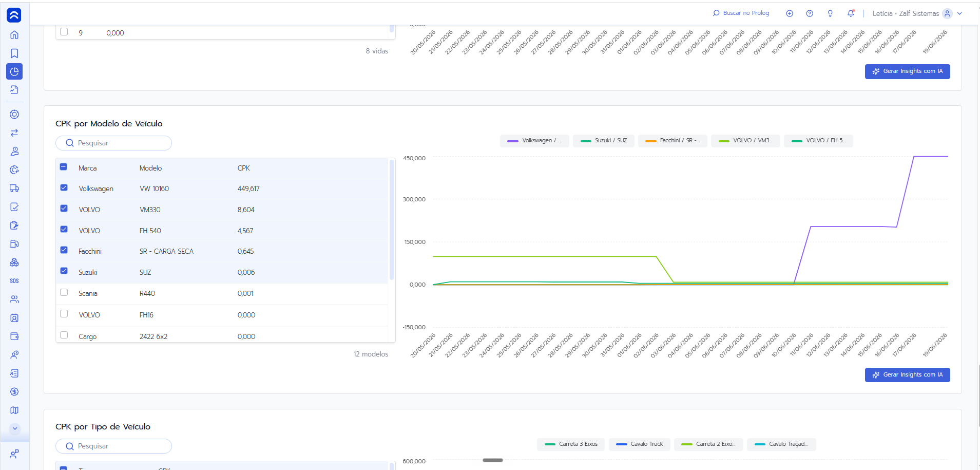Open the home icon in sidebar
This screenshot has height=470, width=980.
pos(14,35)
